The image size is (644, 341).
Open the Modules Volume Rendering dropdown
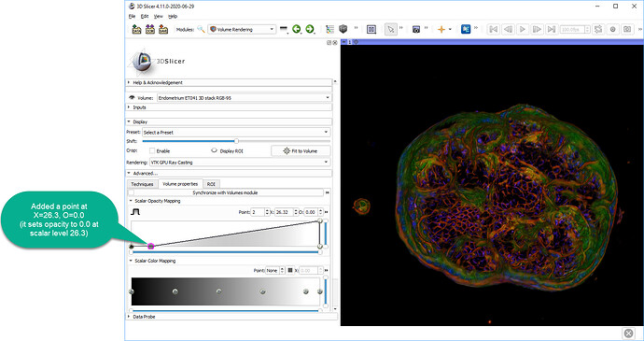[x=242, y=29]
